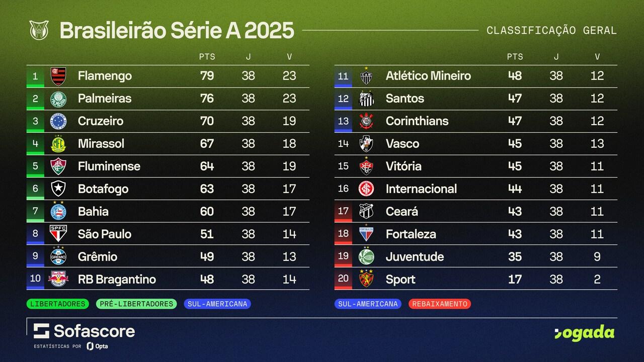
Task: Click the Palmeiras club crest
Action: pyautogui.click(x=58, y=99)
